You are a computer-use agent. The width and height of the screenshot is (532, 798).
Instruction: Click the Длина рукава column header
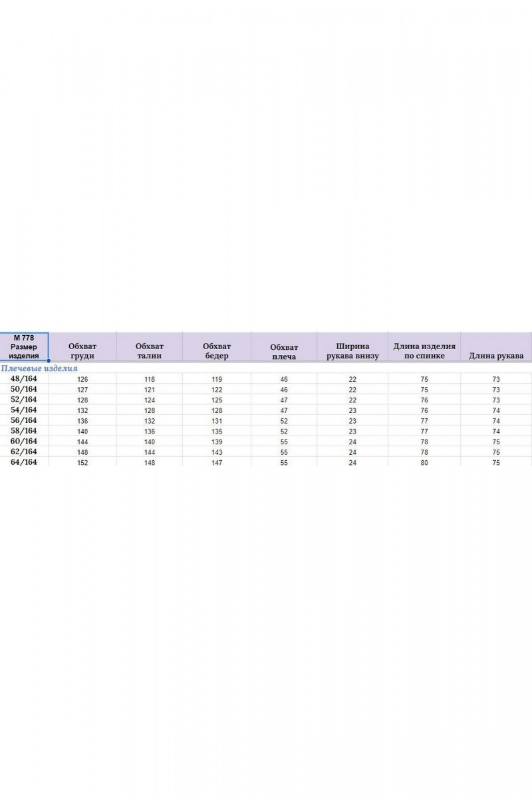tap(496, 356)
